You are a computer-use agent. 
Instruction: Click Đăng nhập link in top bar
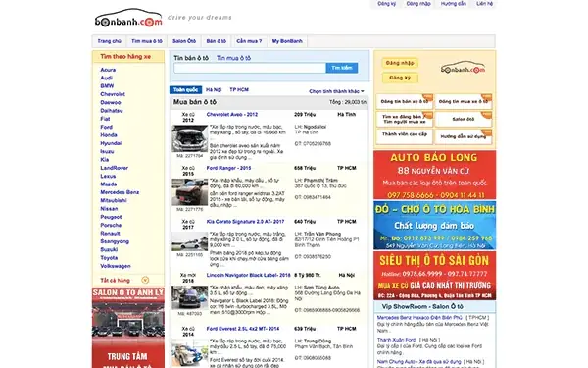tap(418, 4)
